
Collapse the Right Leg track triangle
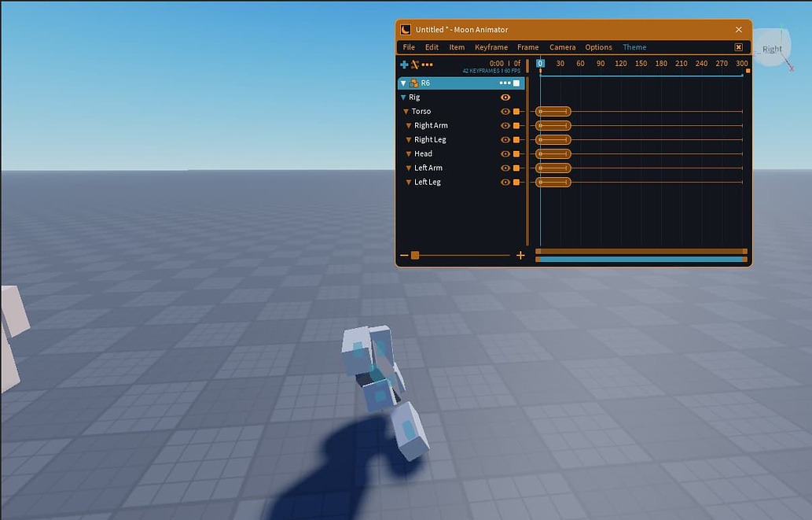point(408,139)
